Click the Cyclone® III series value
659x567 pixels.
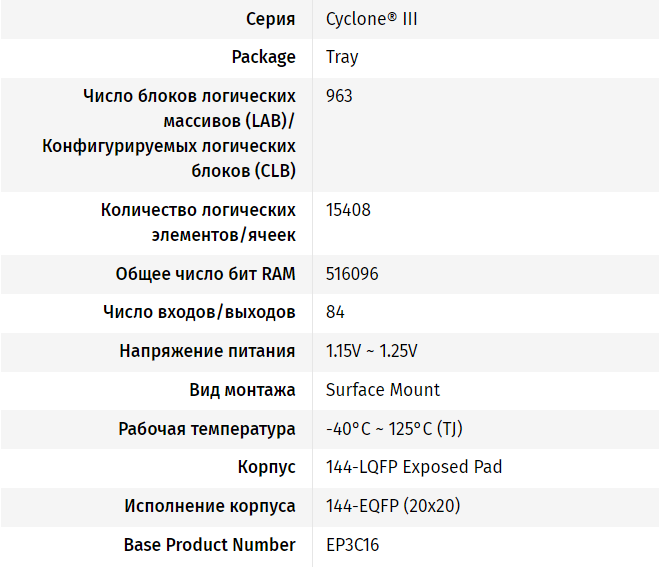click(x=372, y=19)
